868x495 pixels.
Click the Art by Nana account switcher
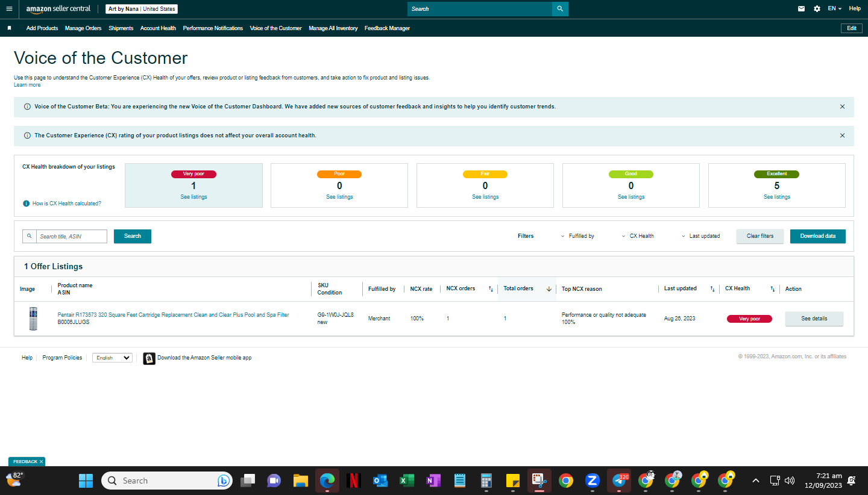click(x=142, y=9)
